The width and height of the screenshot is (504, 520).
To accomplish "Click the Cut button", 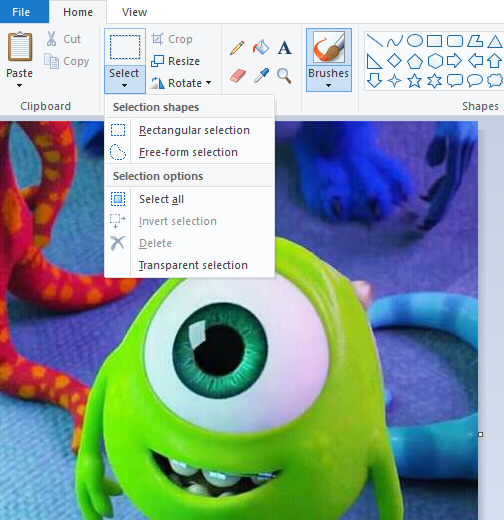I will pyautogui.click(x=63, y=39).
